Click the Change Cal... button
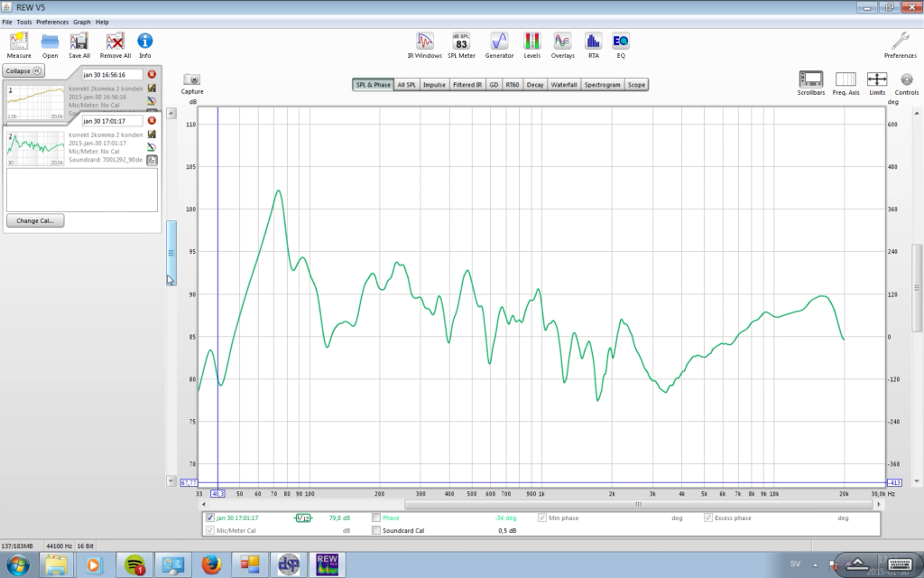 tap(35, 220)
